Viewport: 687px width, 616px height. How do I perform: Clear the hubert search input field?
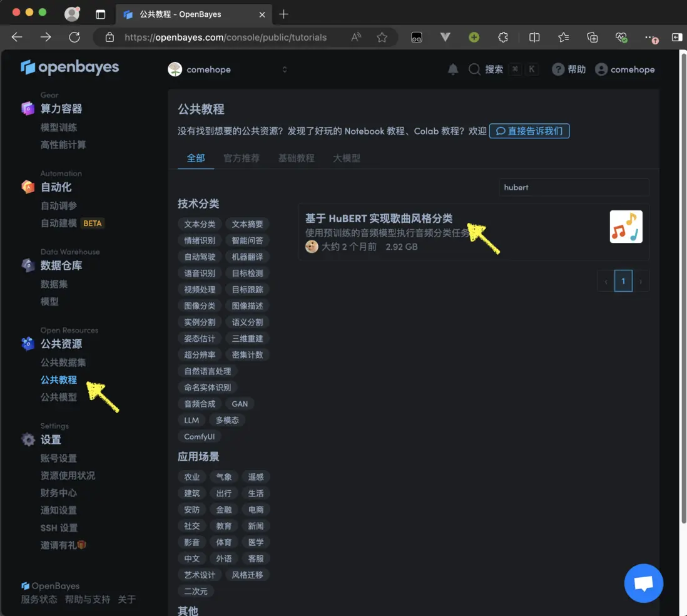tap(574, 187)
